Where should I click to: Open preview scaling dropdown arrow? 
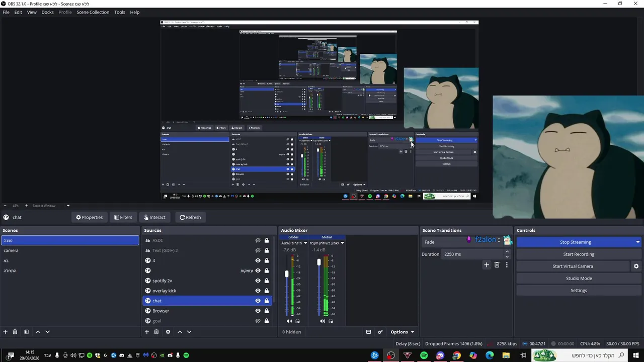(68, 206)
